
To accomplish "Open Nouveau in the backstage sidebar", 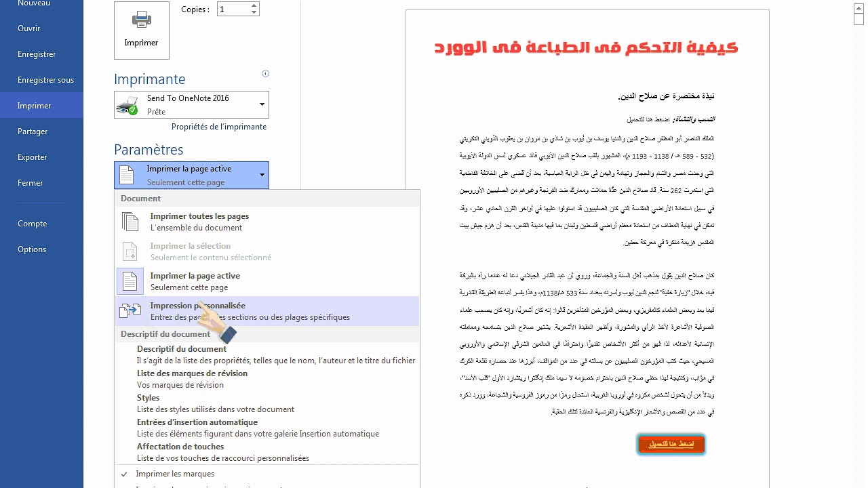I will tap(41, 3).
